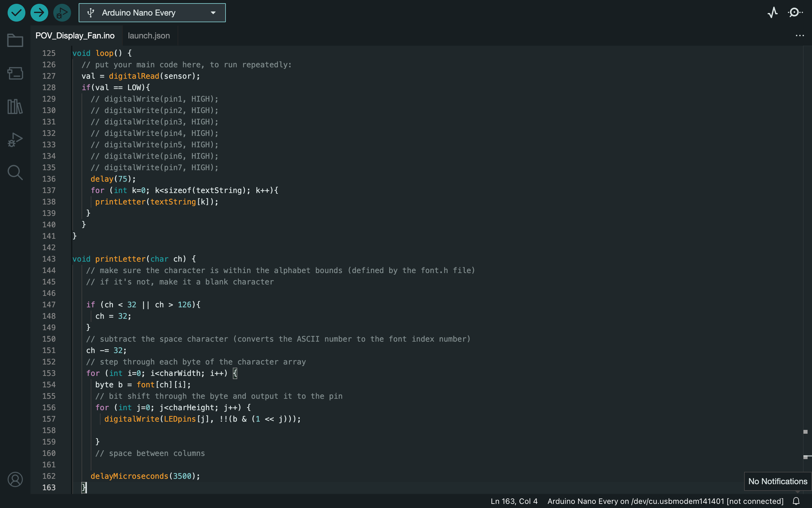Open the Serial Plotter icon

click(x=773, y=13)
